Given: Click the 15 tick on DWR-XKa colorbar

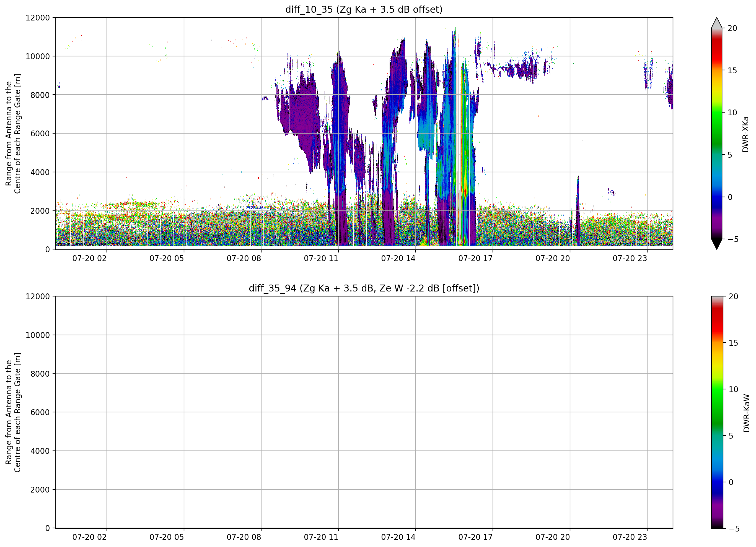Looking at the screenshot, I should (732, 71).
